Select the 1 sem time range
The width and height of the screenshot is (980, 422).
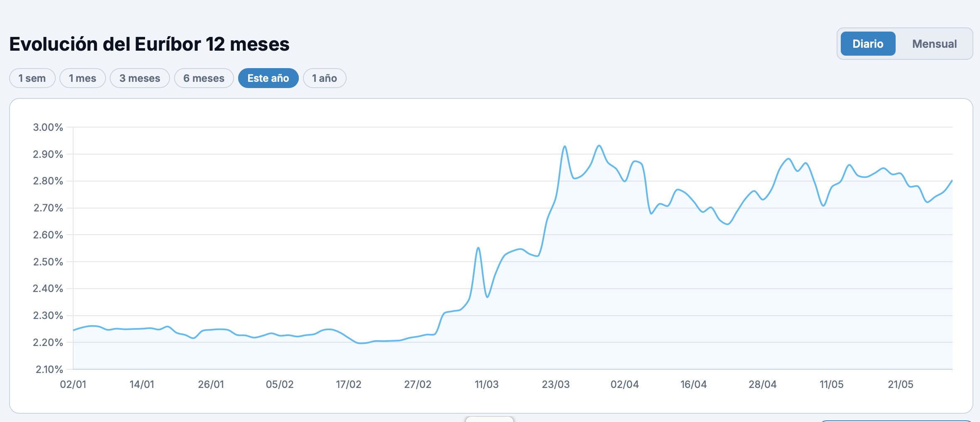coord(32,78)
